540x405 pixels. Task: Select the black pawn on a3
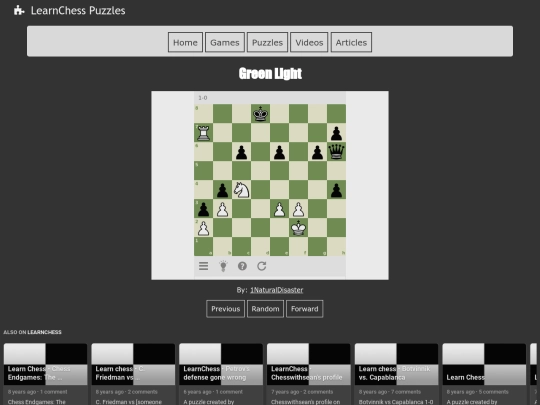[204, 208]
